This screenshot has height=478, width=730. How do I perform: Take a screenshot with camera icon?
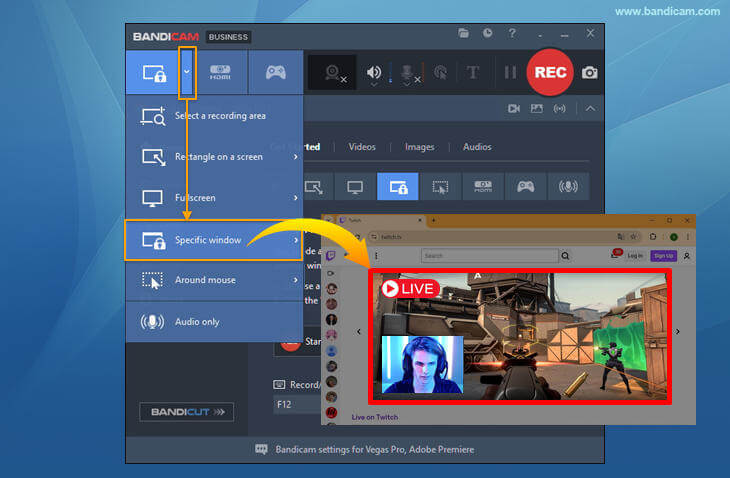[589, 73]
